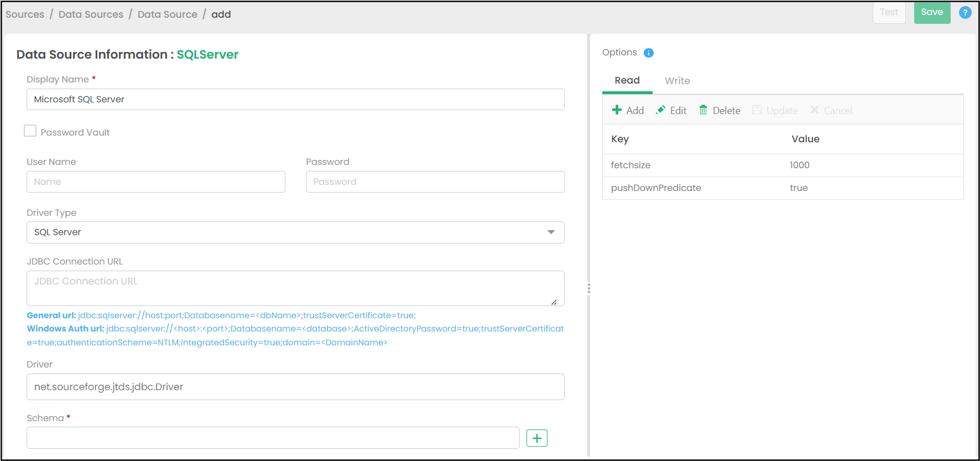Save the data source

(x=932, y=12)
